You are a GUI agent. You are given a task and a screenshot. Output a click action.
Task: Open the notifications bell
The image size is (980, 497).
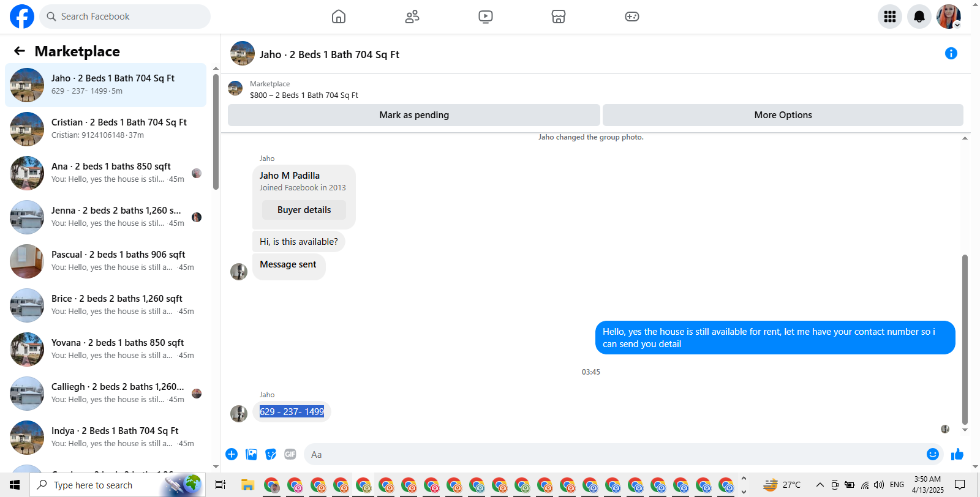pyautogui.click(x=919, y=17)
